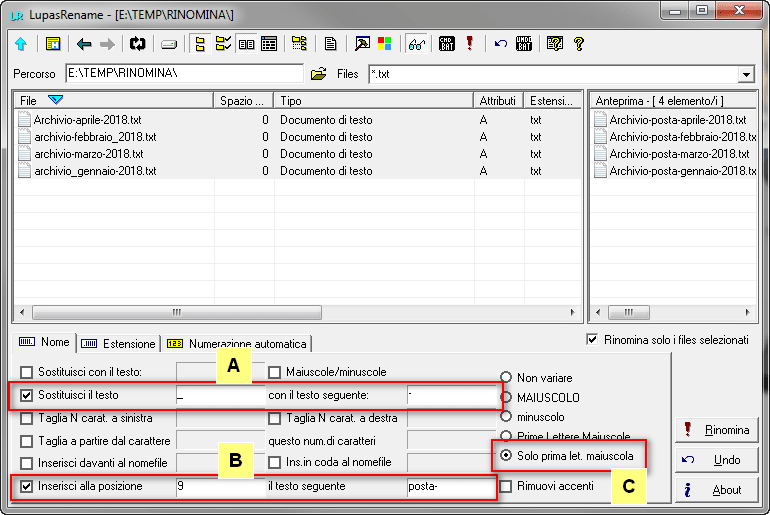
Task: Click the folders with checkmarks icon
Action: (x=223, y=44)
